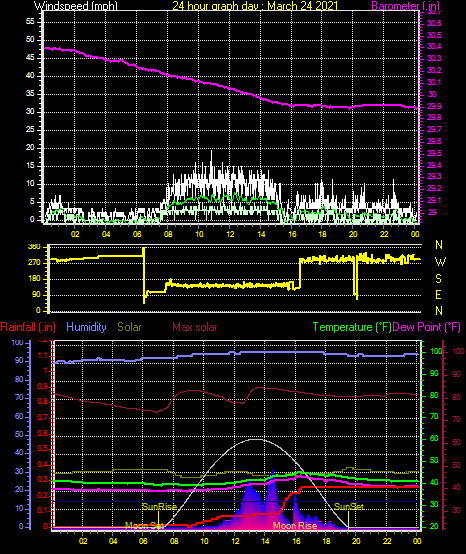Select the Humidity legend label
The width and height of the screenshot is (466, 554).
click(86, 327)
